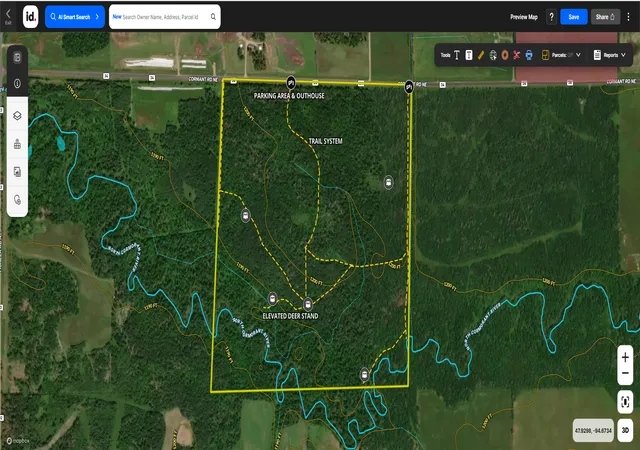Image resolution: width=640 pixels, height=450 pixels.
Task: Click the Exit back arrow
Action: pos(8,16)
